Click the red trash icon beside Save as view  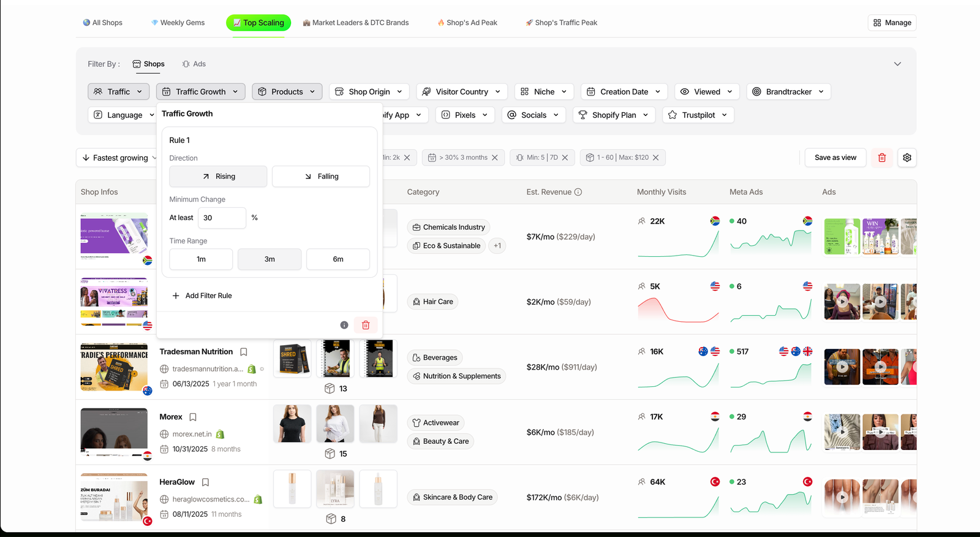click(x=882, y=158)
